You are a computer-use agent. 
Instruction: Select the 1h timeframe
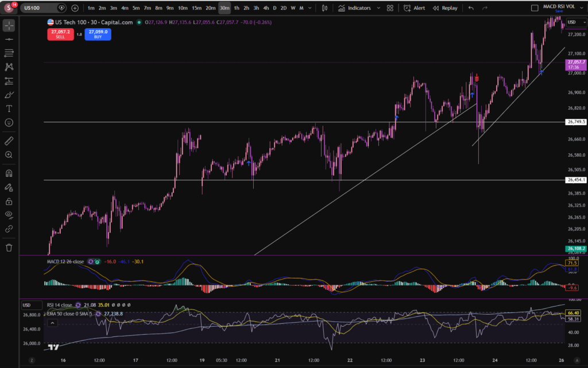[236, 8]
